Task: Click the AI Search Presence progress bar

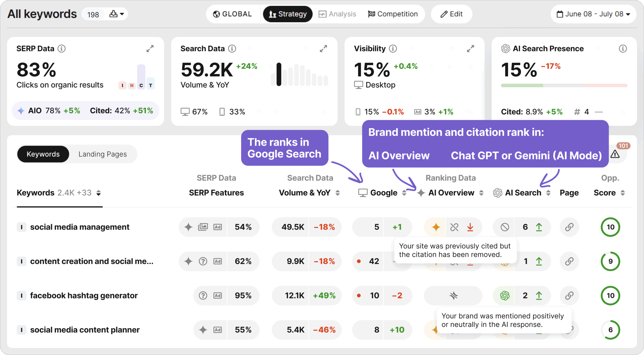Action: pyautogui.click(x=564, y=86)
